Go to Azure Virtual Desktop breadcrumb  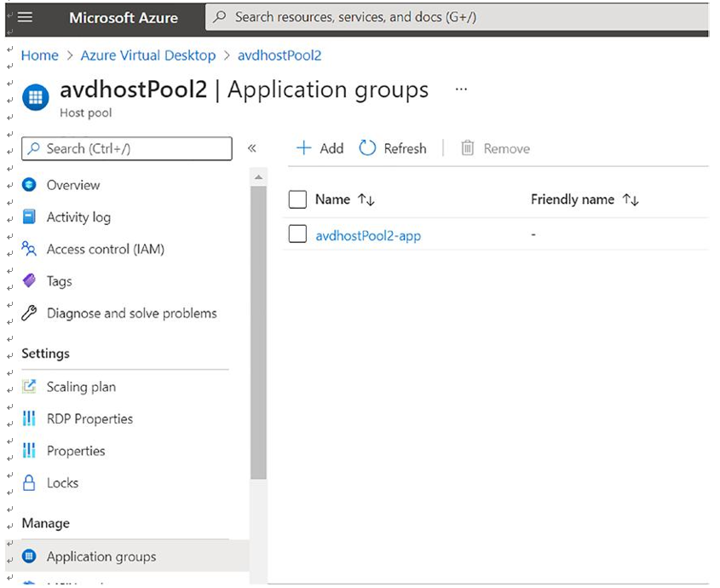pyautogui.click(x=148, y=55)
